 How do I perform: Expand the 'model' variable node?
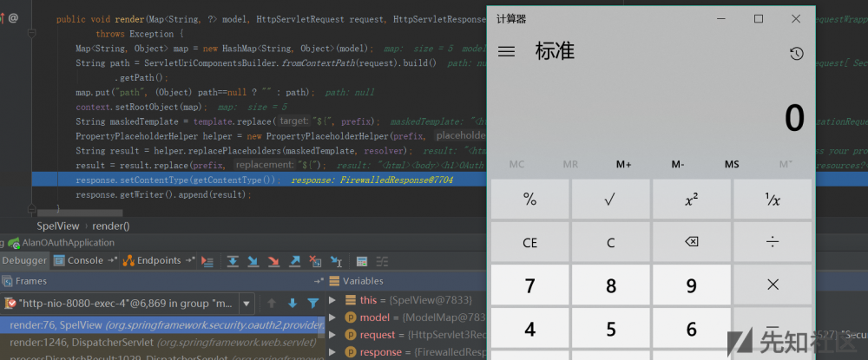pos(332,317)
